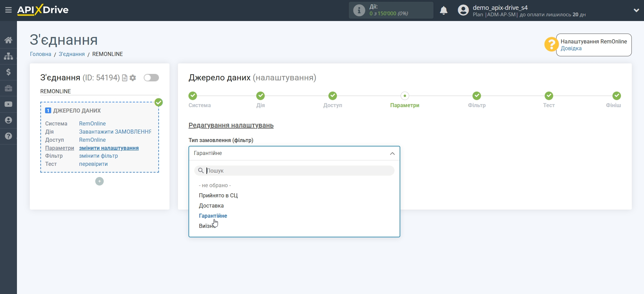
Task: Click ДЖЕРЕЛО ДАНИХ block header
Action: pyautogui.click(x=77, y=111)
